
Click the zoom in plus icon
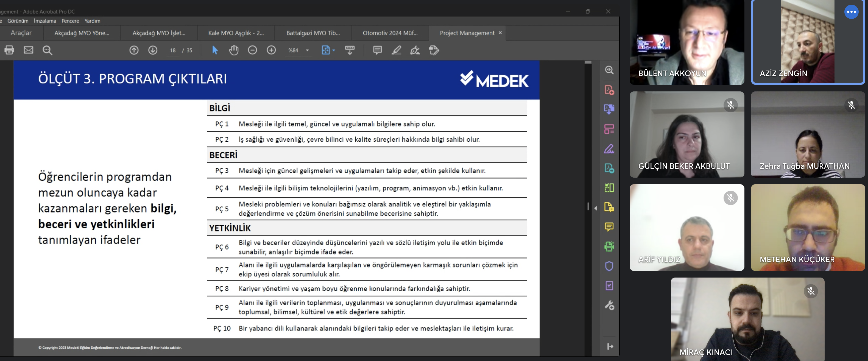(x=271, y=50)
